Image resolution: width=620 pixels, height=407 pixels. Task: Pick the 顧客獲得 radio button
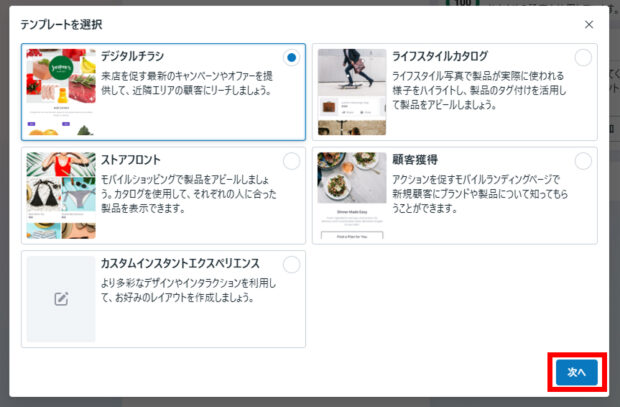click(583, 161)
